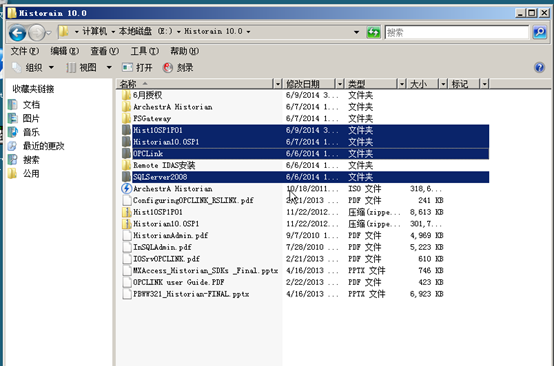Open the recent pages dropdown beside Forward
The height and width of the screenshot is (366, 554).
pos(49,33)
